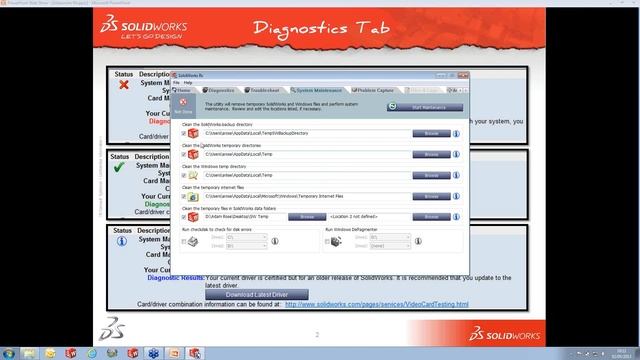640x360 pixels.
Task: Click the blue info status icon on slide
Action: click(x=122, y=241)
